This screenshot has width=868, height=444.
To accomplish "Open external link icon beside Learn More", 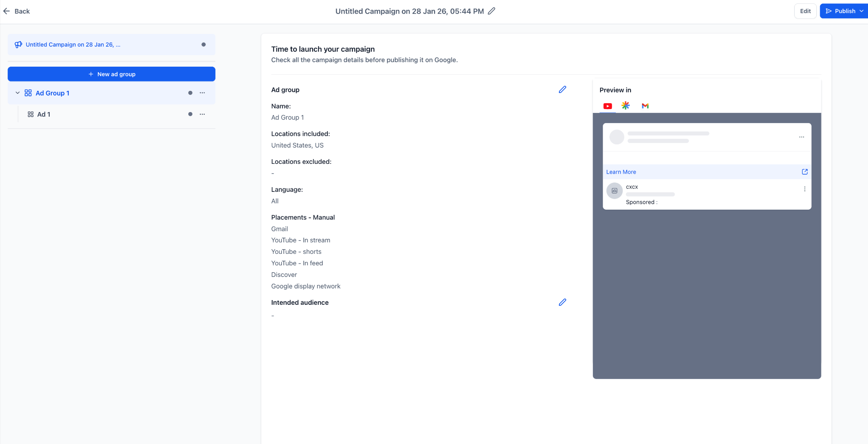I will [x=804, y=172].
